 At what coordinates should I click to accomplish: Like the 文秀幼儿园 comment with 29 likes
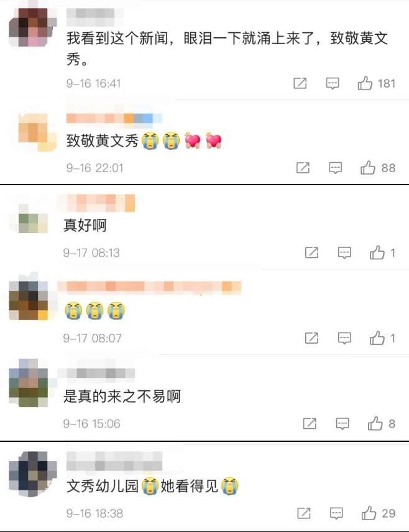pyautogui.click(x=369, y=513)
